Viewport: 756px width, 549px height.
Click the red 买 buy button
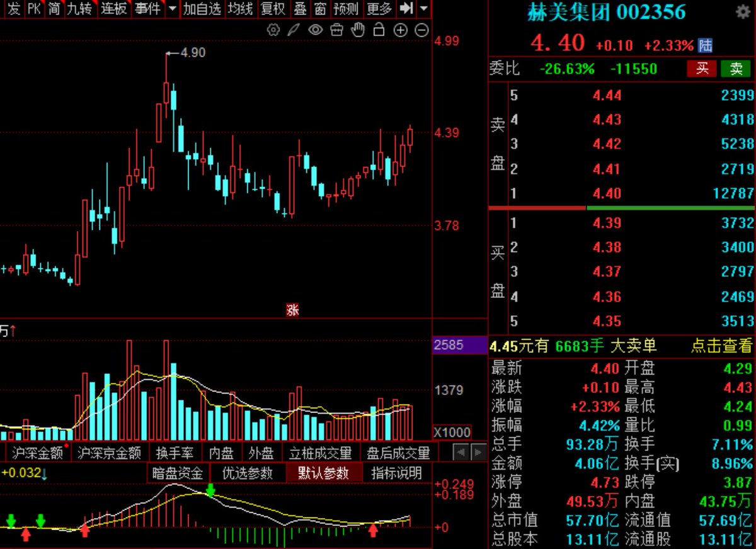pos(702,69)
